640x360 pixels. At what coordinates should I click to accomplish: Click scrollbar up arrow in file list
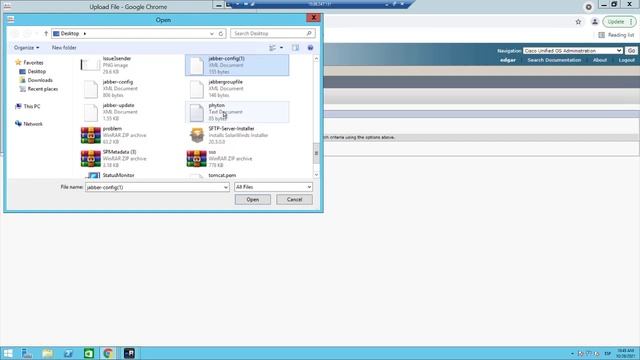coord(316,59)
